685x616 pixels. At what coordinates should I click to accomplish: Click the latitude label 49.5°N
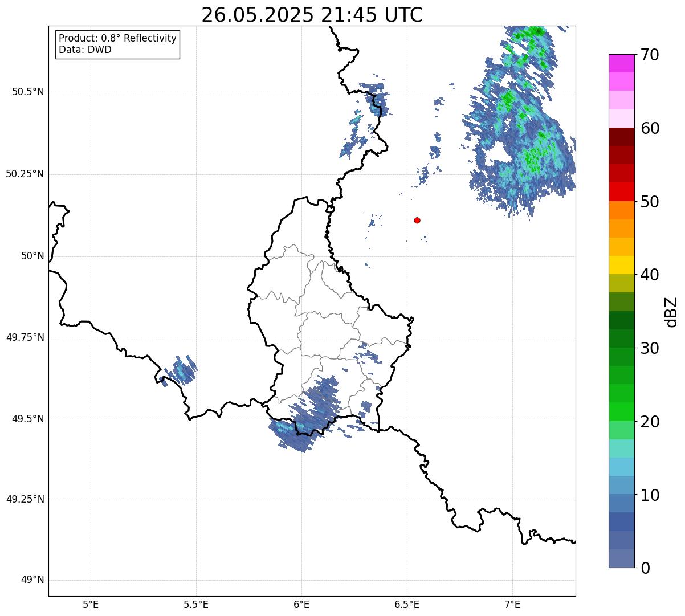pyautogui.click(x=28, y=419)
